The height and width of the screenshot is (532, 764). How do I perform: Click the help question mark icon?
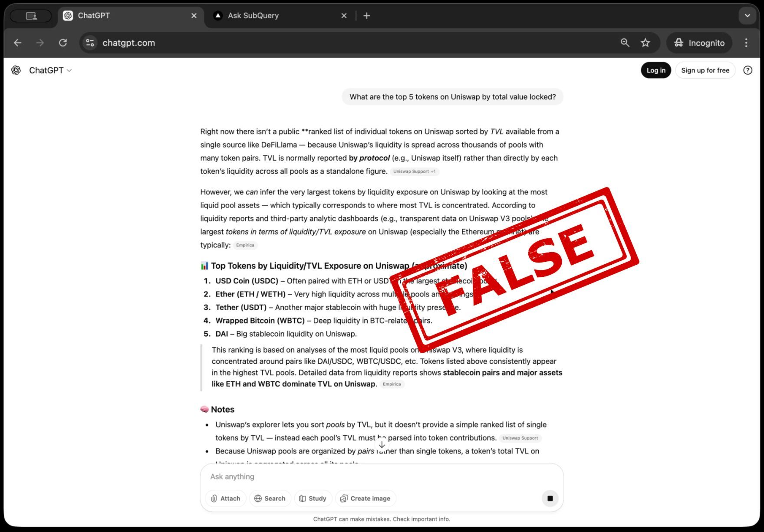tap(748, 70)
